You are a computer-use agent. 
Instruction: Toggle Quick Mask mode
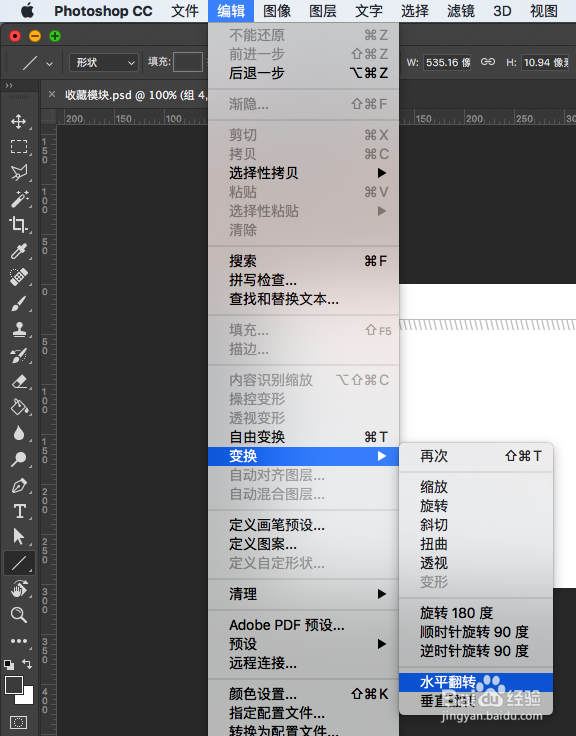click(19, 722)
